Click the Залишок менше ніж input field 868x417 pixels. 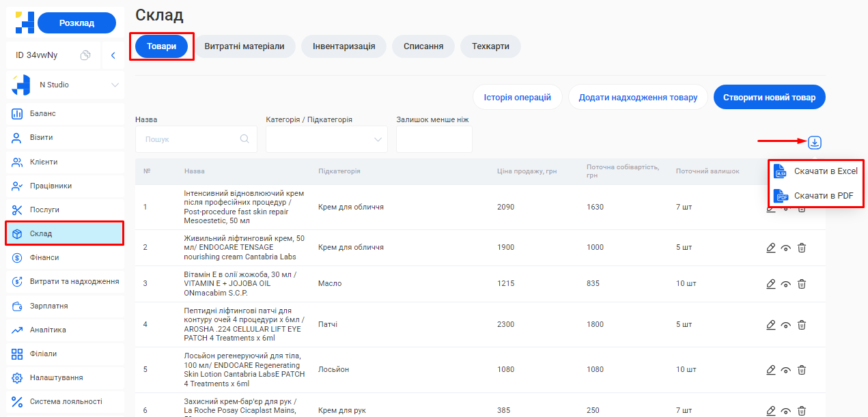pos(434,139)
